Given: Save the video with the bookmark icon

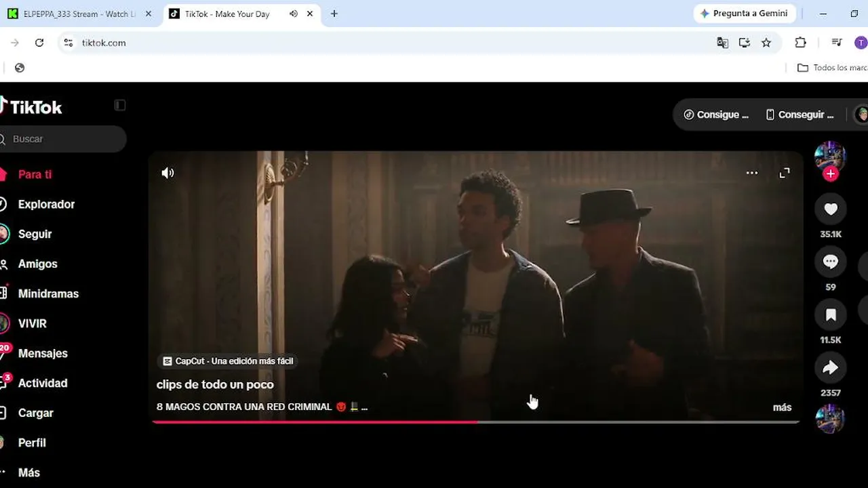Looking at the screenshot, I should click(831, 315).
